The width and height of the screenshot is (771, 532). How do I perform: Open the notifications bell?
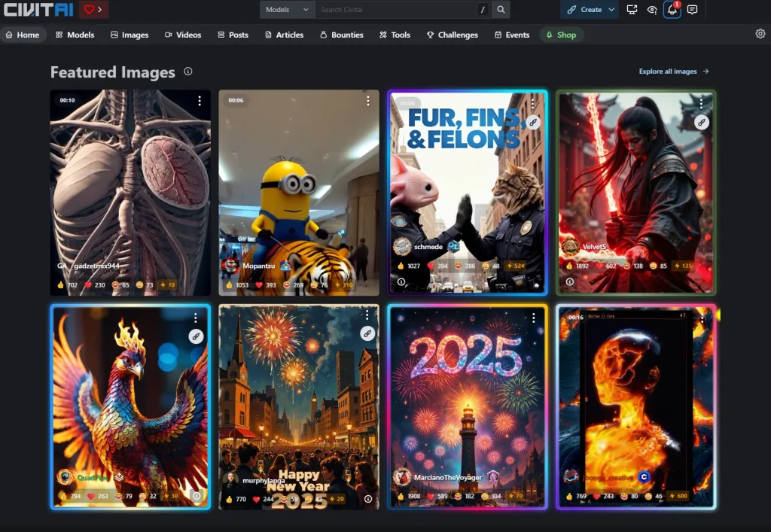[x=672, y=10]
